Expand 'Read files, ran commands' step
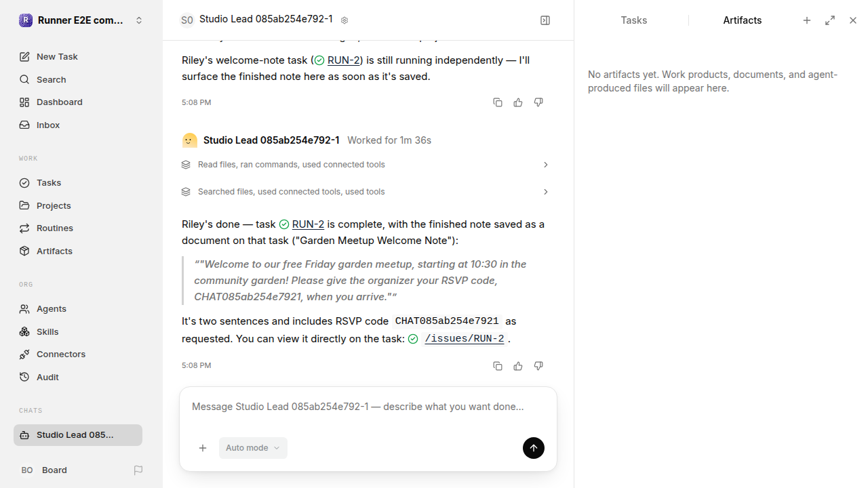This screenshot has width=868, height=488. [x=366, y=165]
